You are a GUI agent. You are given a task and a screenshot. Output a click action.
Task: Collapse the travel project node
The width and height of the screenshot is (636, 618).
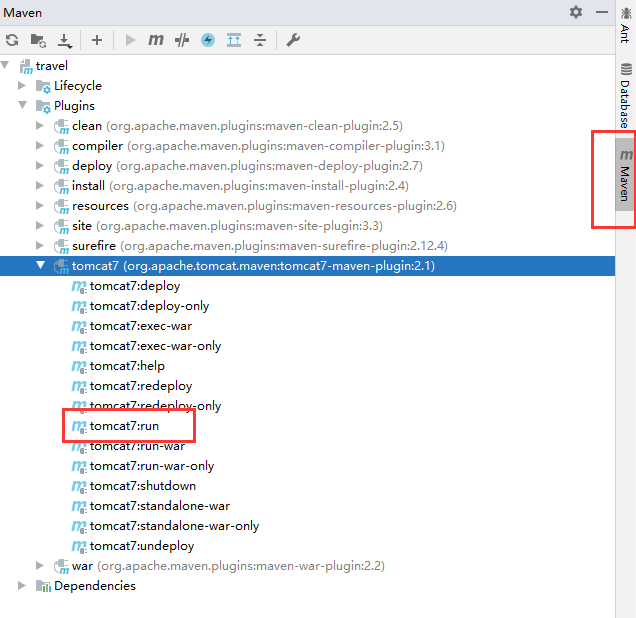pyautogui.click(x=5, y=65)
